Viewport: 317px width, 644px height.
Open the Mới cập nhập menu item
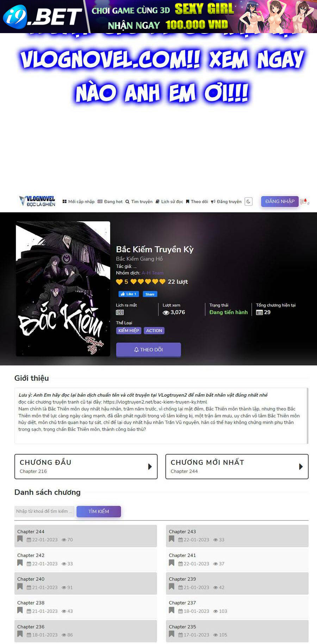tap(78, 202)
